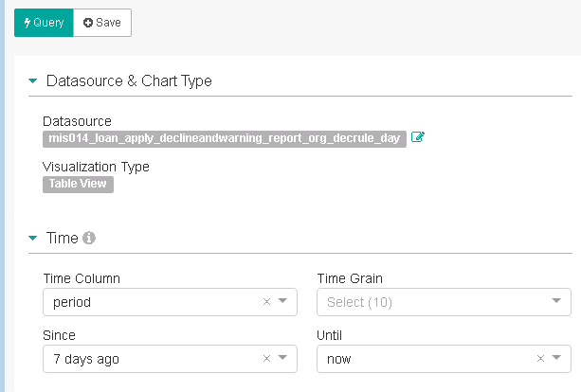Click the Since field showing 7 days ago
This screenshot has height=392, width=581.
pyautogui.click(x=170, y=359)
